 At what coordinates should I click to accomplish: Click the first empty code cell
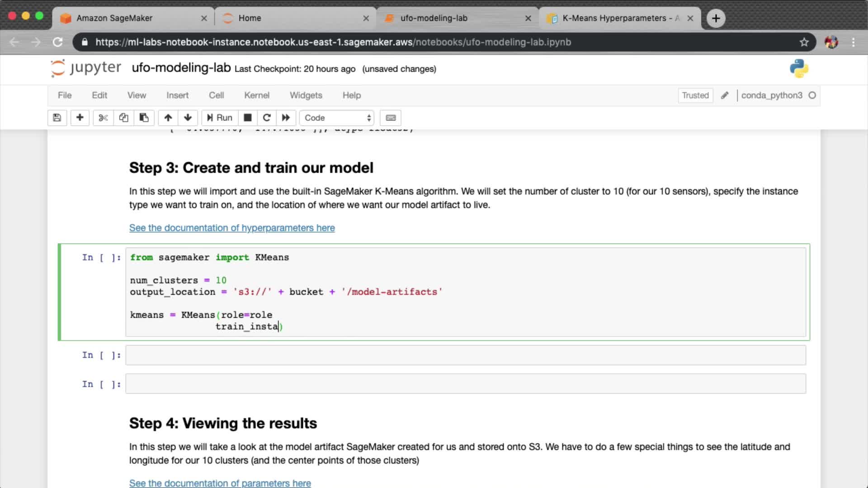pyautogui.click(x=465, y=355)
